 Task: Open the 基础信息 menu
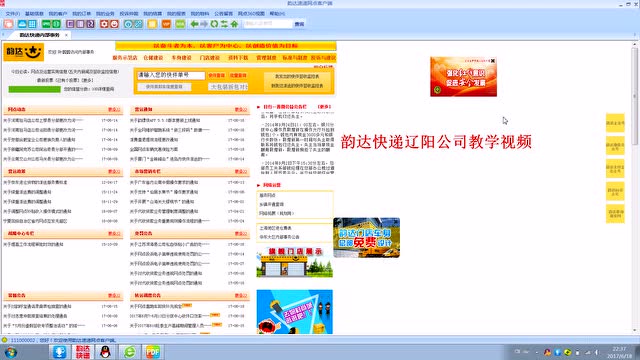(x=34, y=13)
